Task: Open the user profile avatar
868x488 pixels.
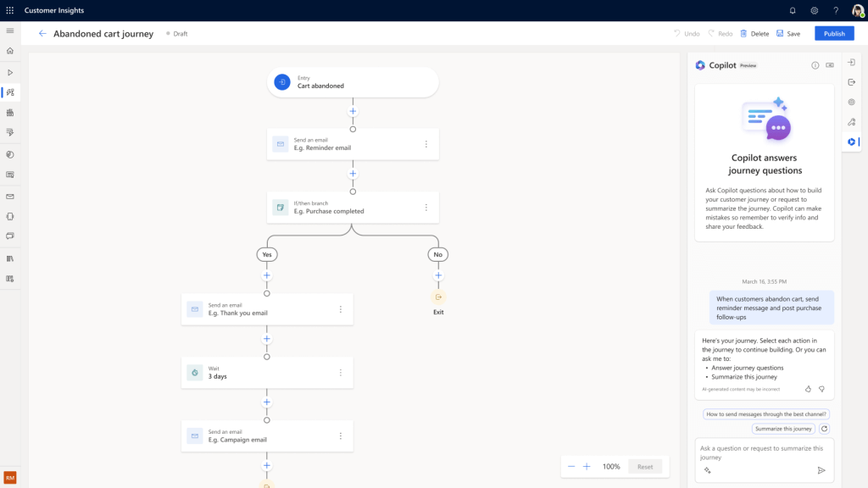Action: click(858, 10)
